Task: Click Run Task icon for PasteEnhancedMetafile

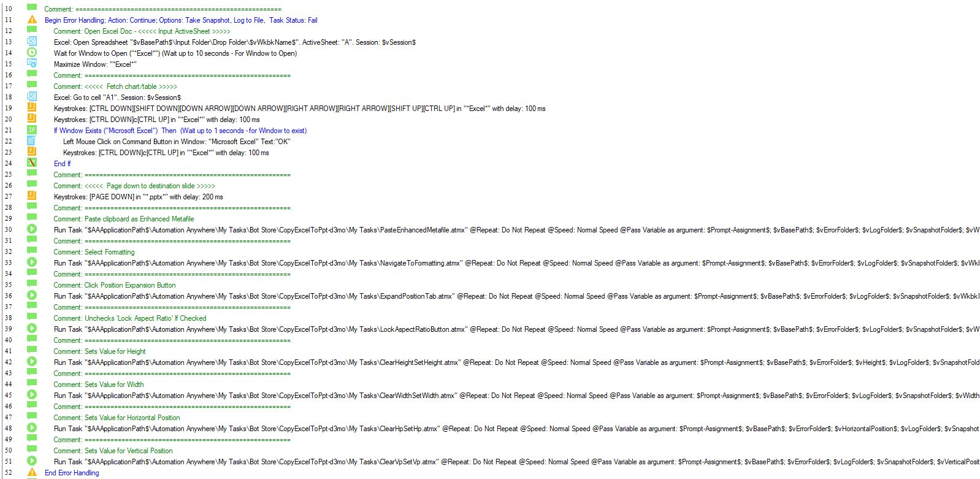Action: pos(32,229)
